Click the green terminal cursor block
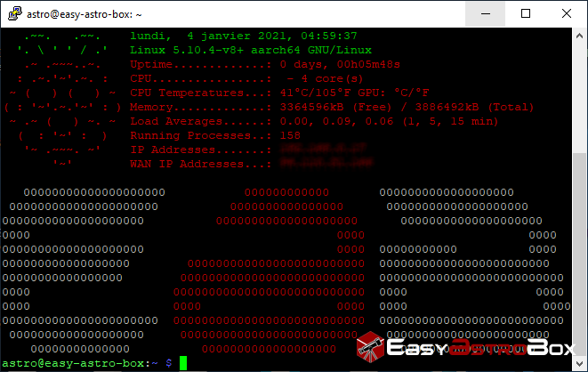This screenshot has height=372, width=588. [x=183, y=363]
